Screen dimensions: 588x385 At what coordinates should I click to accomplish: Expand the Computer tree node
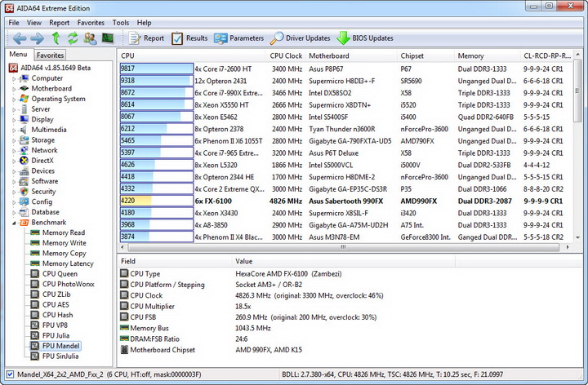click(14, 79)
